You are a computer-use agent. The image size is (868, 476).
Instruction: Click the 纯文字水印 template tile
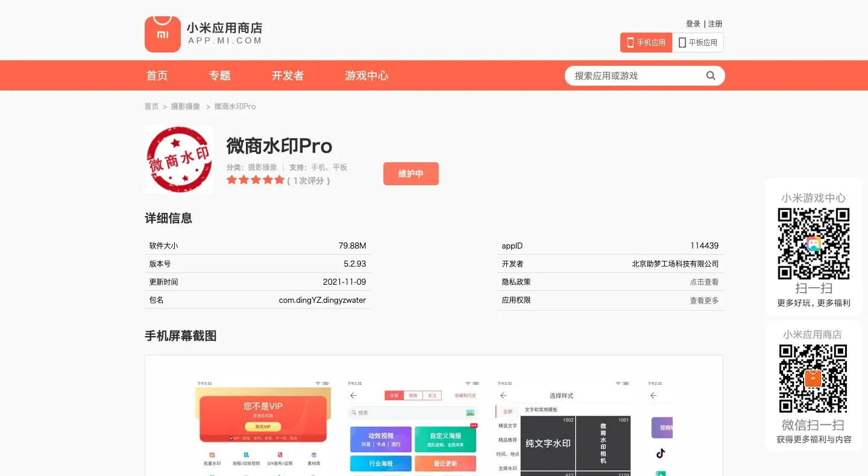547,443
